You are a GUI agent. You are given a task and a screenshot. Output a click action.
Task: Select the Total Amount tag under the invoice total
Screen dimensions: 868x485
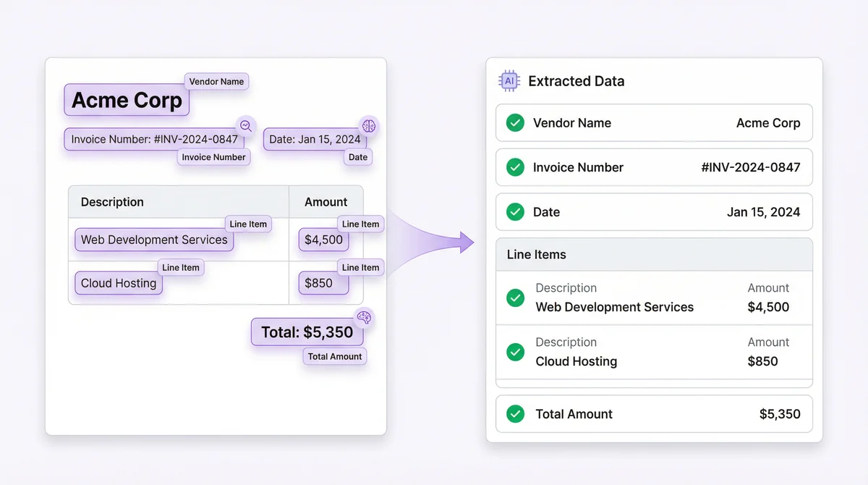pos(335,356)
